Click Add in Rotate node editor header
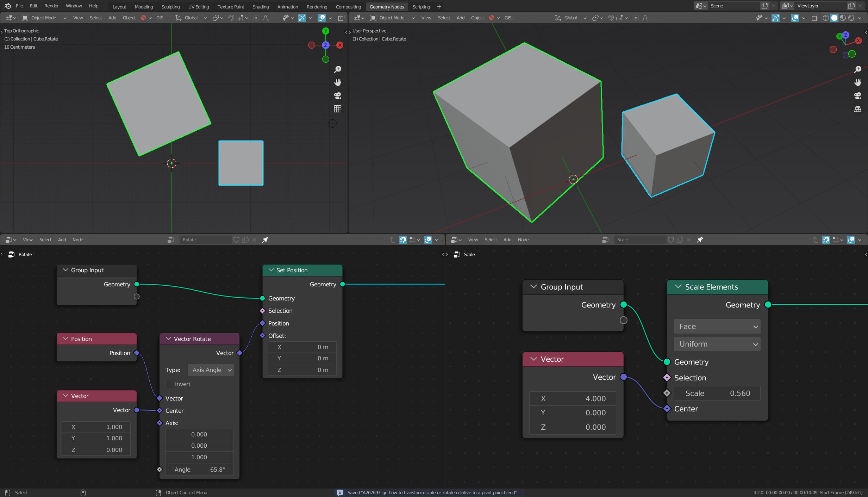Screen dimensions: 868x497 click(62, 240)
